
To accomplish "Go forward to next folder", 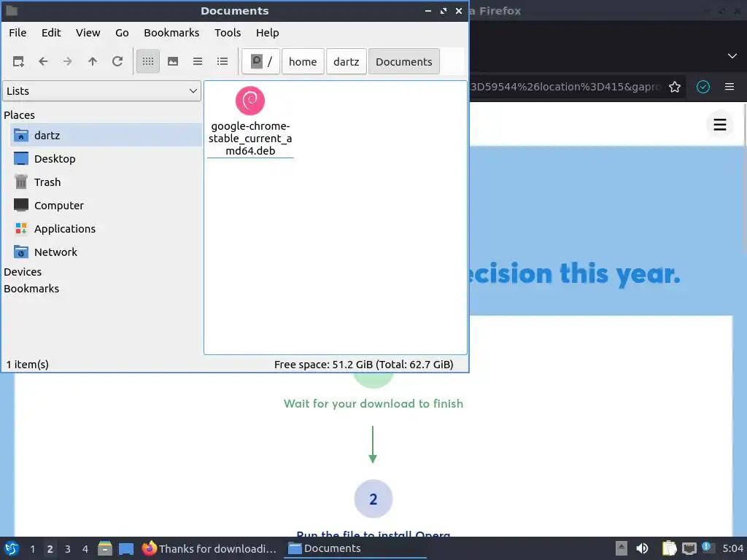I will pyautogui.click(x=68, y=61).
